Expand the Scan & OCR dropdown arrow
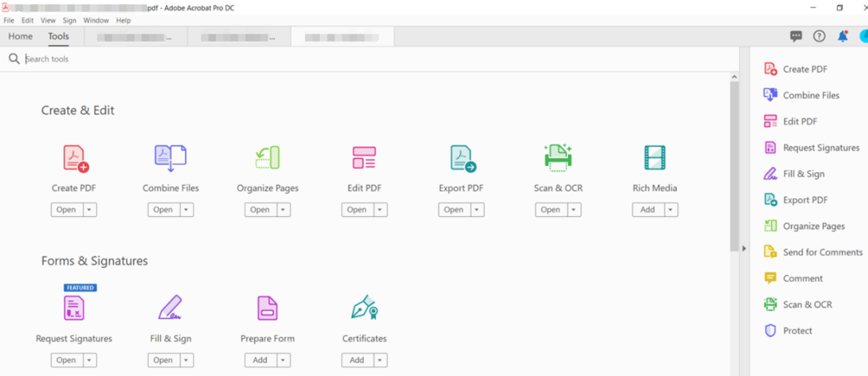Image resolution: width=868 pixels, height=376 pixels. click(574, 210)
